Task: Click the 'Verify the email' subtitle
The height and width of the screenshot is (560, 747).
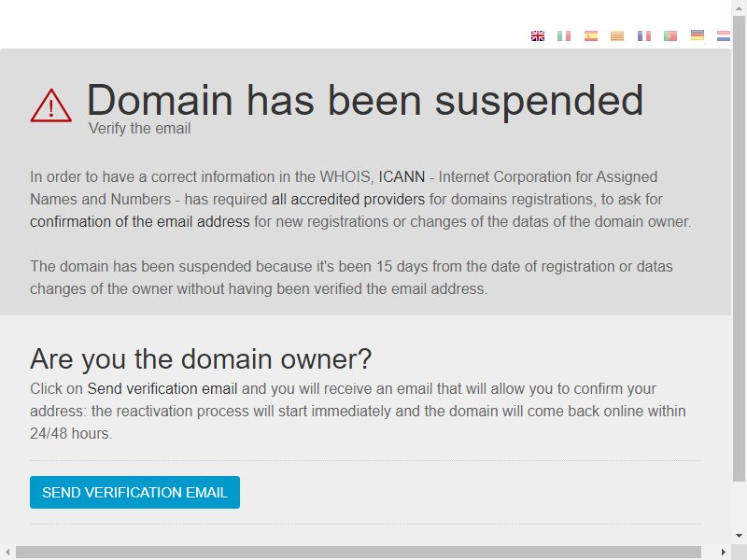Action: point(139,129)
